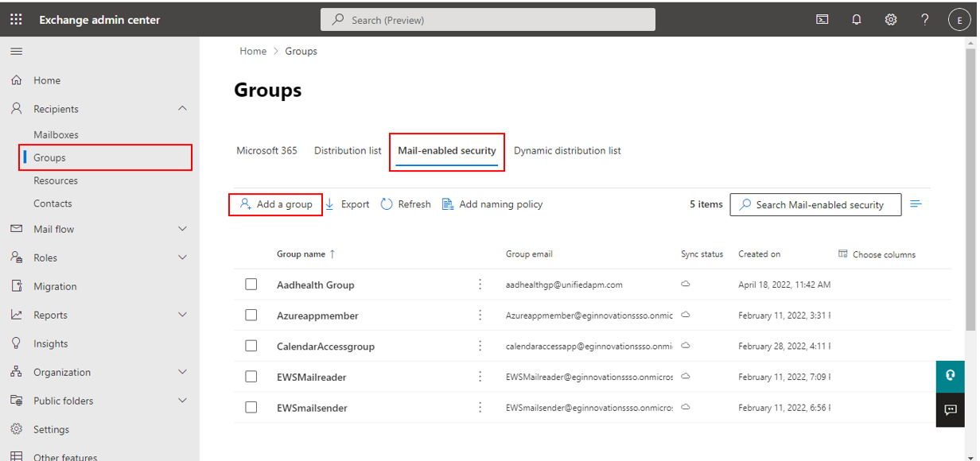Open more actions for Azureappmember
The height and width of the screenshot is (461, 980).
[480, 316]
